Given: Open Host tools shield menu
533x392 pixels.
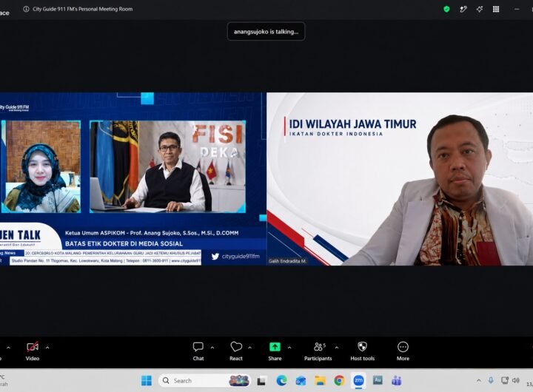Looking at the screenshot, I should point(362,351).
